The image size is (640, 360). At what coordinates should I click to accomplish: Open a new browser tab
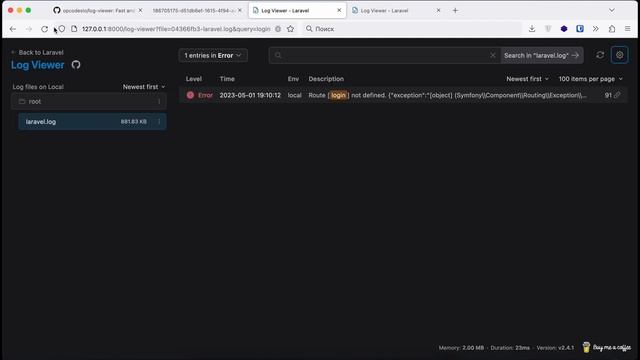click(455, 11)
